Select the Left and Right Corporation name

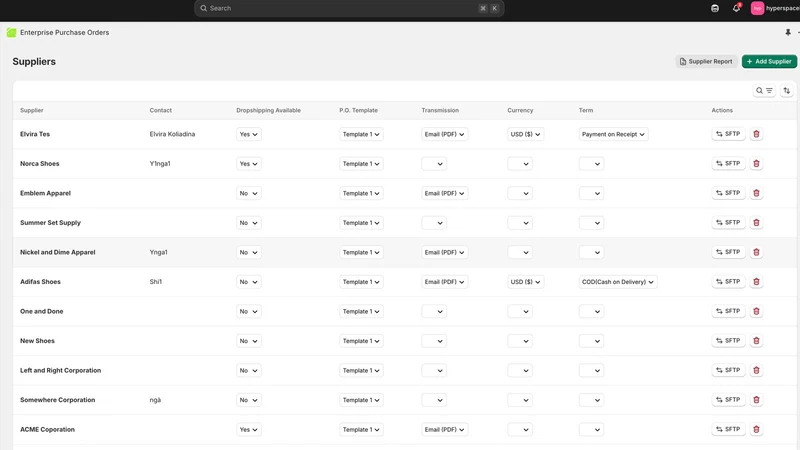[60, 370]
